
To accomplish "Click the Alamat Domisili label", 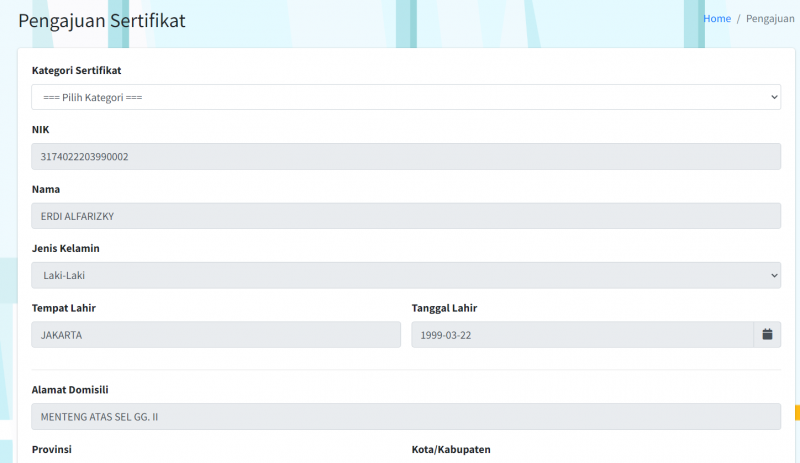I will point(70,389).
